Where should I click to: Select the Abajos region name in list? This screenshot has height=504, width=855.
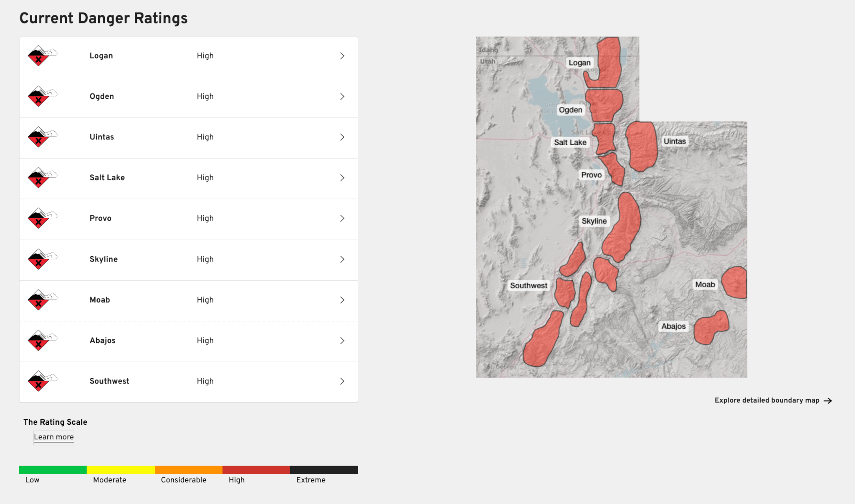click(x=102, y=340)
